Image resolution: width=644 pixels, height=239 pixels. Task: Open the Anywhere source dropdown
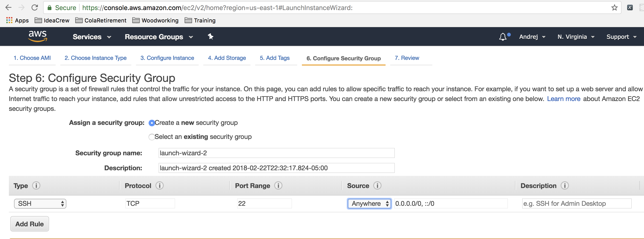[369, 204]
